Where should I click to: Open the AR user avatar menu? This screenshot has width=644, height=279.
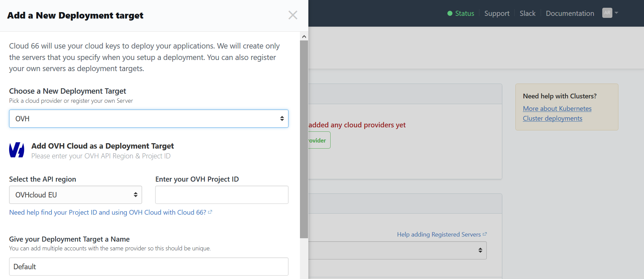(x=609, y=13)
